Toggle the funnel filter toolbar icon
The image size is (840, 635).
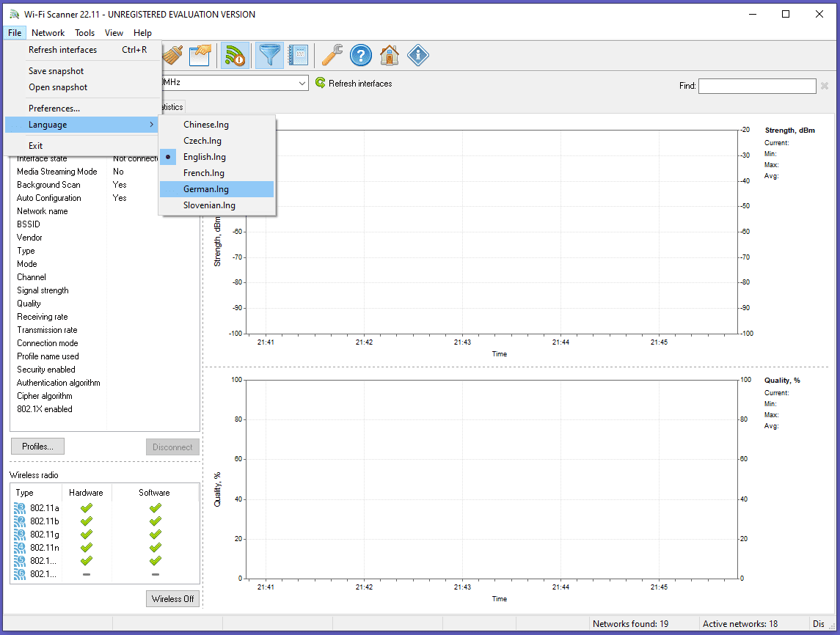click(269, 55)
